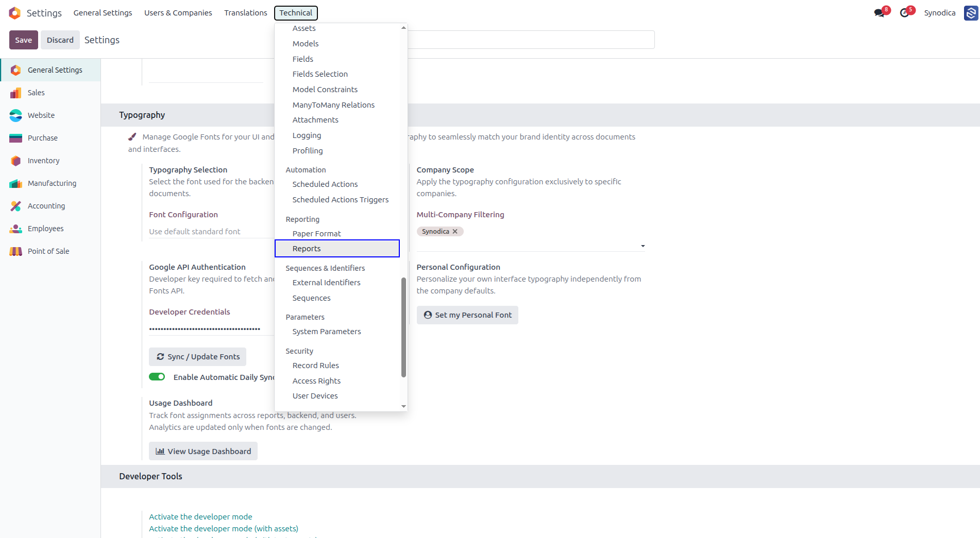980x538 pixels.
Task: Open the Models menu entry
Action: pos(337,44)
